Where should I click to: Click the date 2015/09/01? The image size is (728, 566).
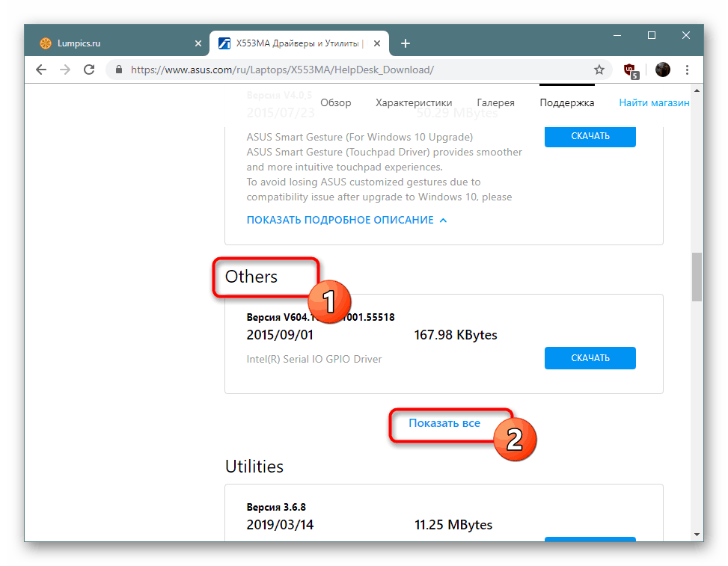(x=280, y=335)
